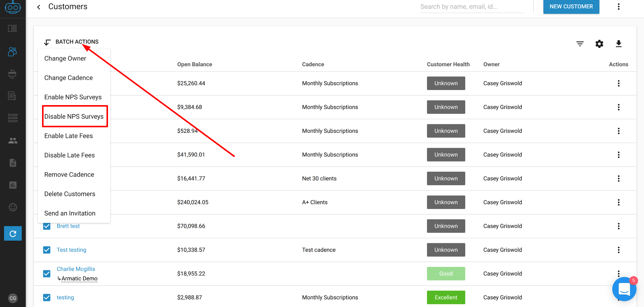
Task: Open the CG user avatar
Action: pos(13,298)
